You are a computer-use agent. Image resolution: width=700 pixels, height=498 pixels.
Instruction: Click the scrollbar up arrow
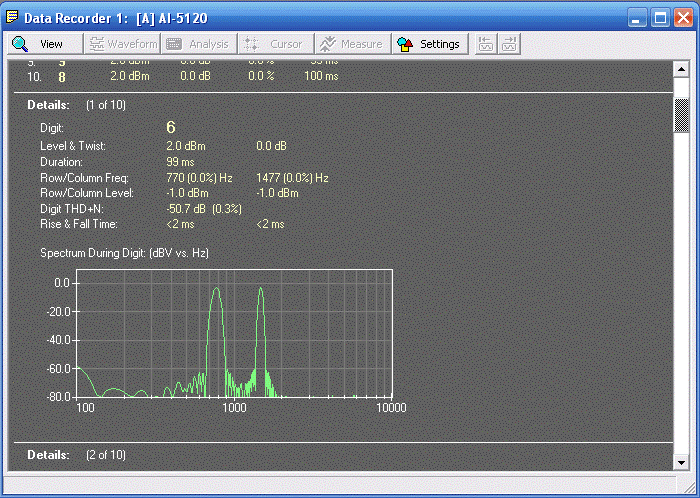681,69
